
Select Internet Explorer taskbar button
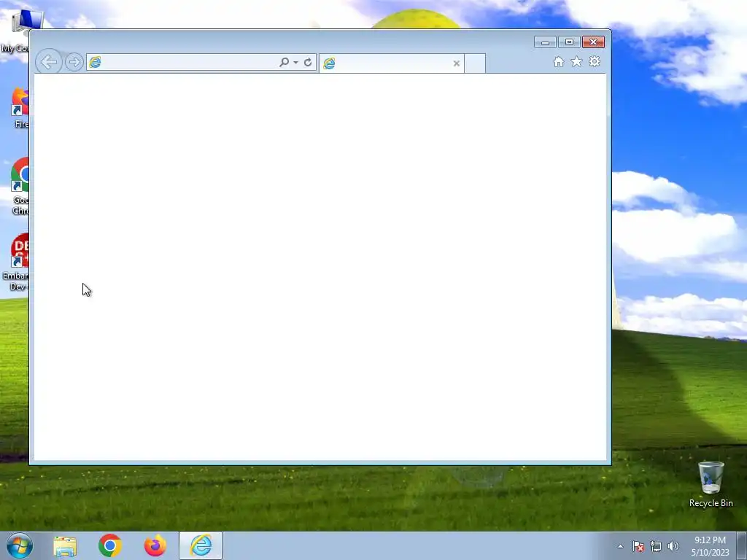tap(201, 545)
